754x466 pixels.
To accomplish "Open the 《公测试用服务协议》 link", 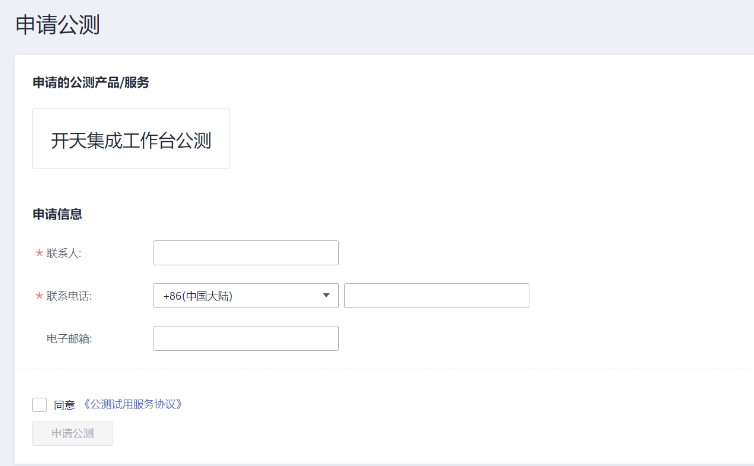I will coord(133,405).
